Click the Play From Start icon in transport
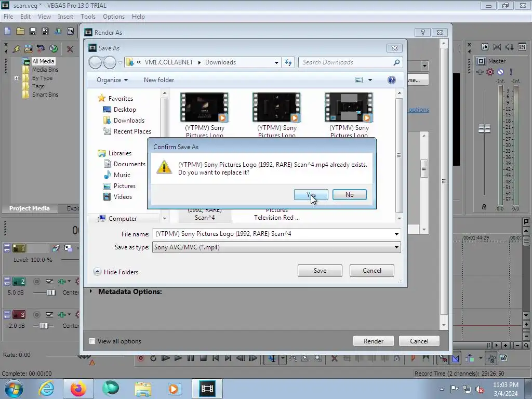 pos(166,358)
